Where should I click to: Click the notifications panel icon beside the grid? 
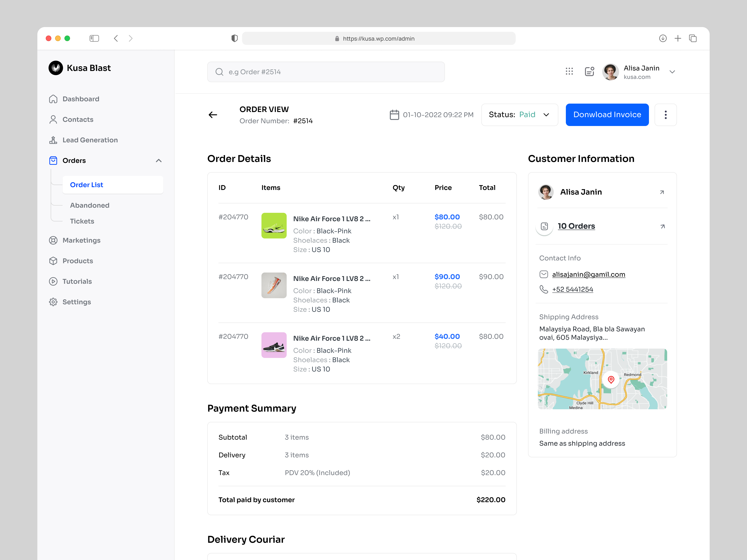(589, 72)
